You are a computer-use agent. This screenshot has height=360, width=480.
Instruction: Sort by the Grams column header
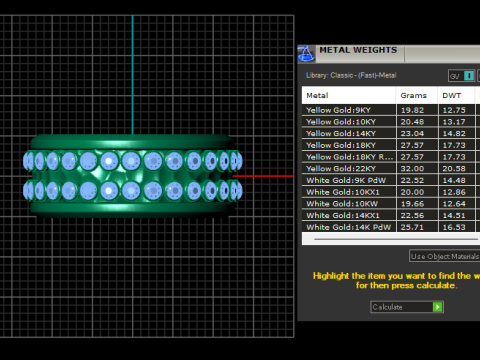[417, 96]
